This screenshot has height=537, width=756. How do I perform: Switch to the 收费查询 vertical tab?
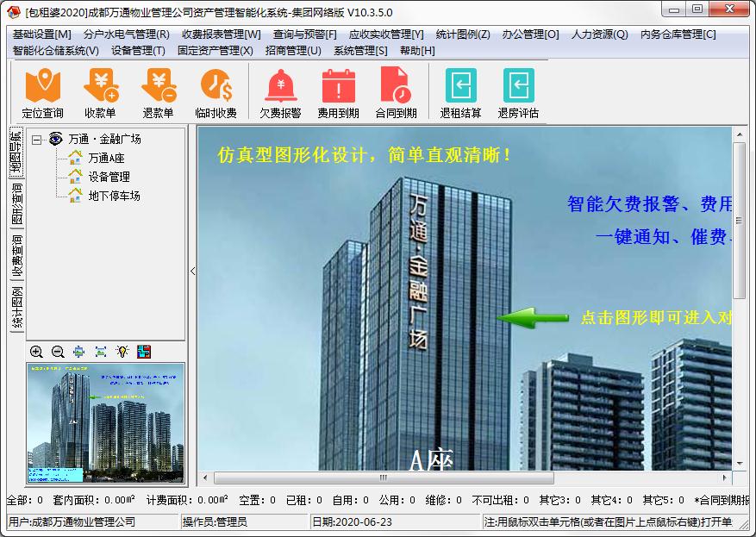17,255
